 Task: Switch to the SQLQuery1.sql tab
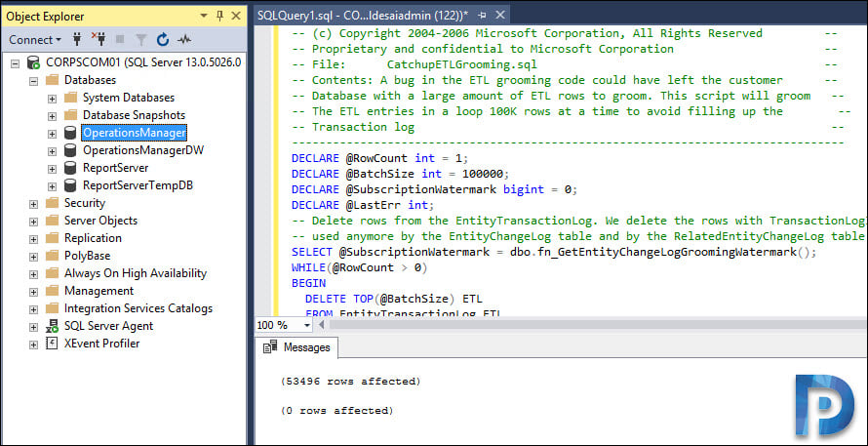[363, 16]
